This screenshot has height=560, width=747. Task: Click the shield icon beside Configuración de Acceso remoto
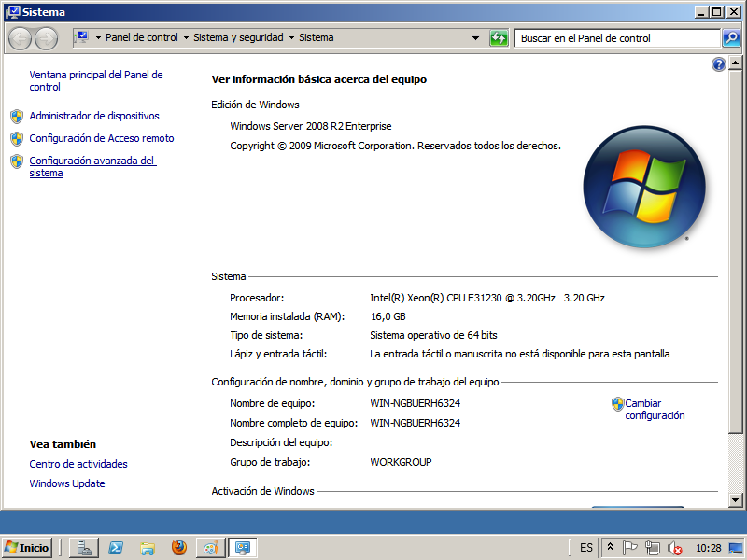[x=17, y=138]
